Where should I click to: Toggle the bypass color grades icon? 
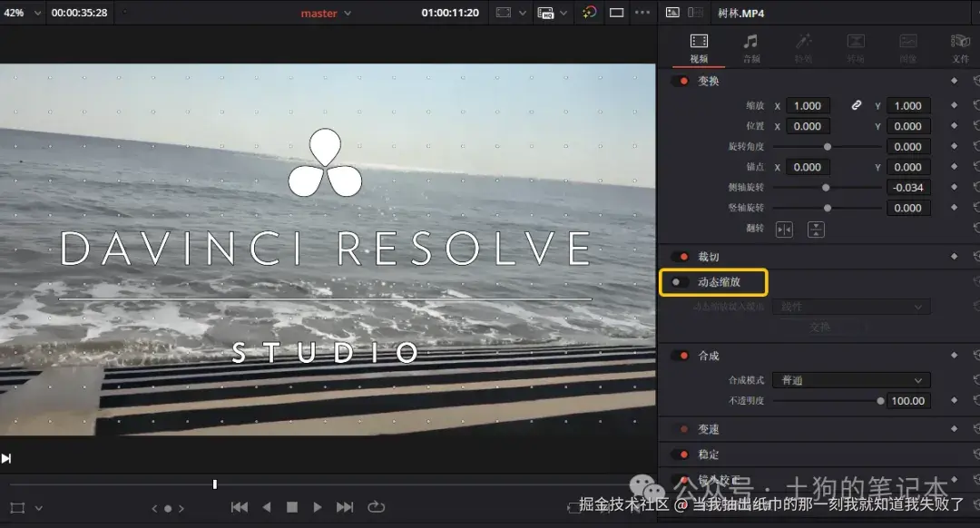[590, 13]
